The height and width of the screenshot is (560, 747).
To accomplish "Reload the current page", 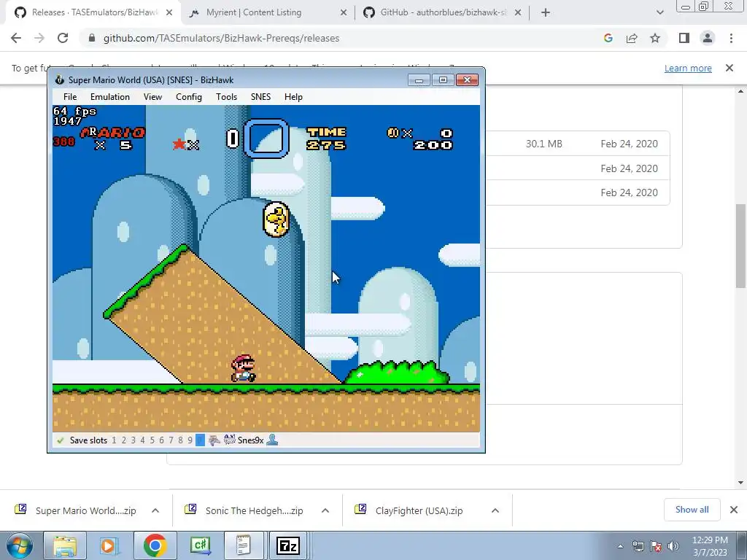I will [63, 38].
